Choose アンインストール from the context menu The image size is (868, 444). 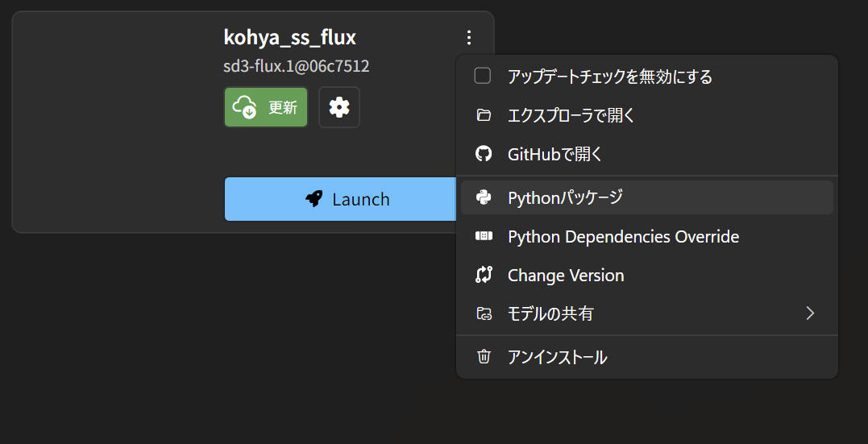click(x=557, y=357)
